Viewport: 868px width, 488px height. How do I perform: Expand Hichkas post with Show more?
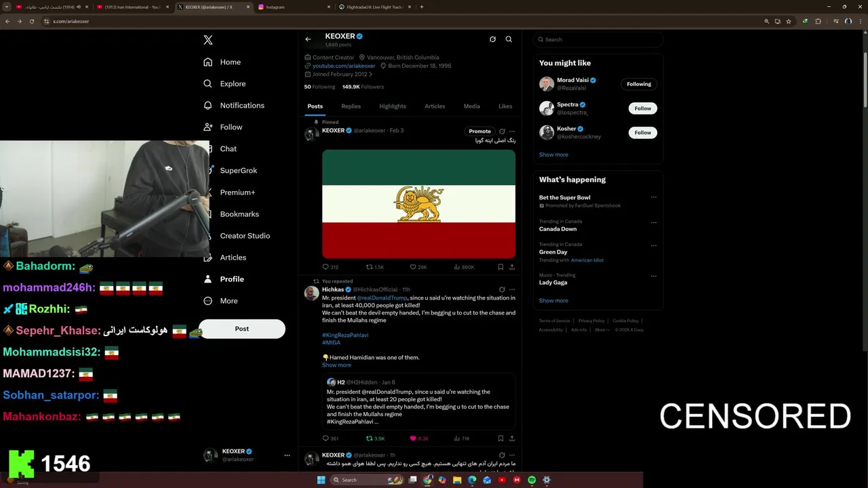[336, 365]
